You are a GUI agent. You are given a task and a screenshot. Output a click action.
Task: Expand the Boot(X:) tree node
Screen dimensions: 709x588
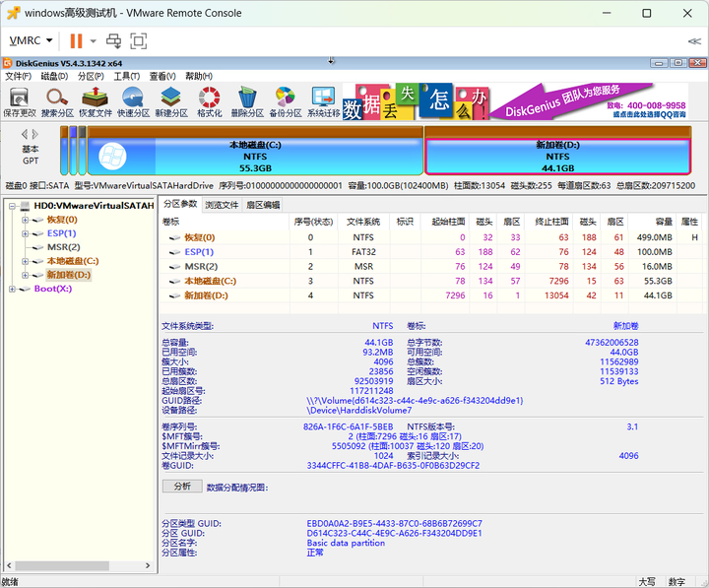click(12, 289)
